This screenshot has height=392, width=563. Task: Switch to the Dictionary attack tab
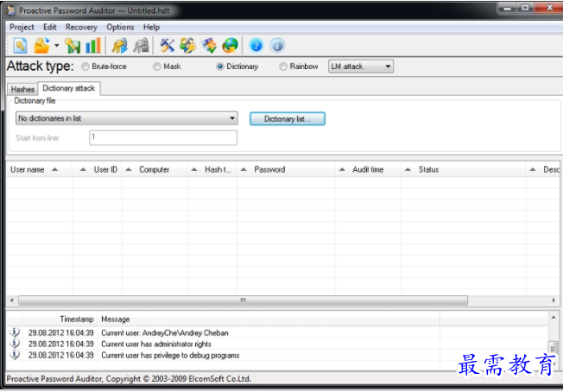[69, 88]
